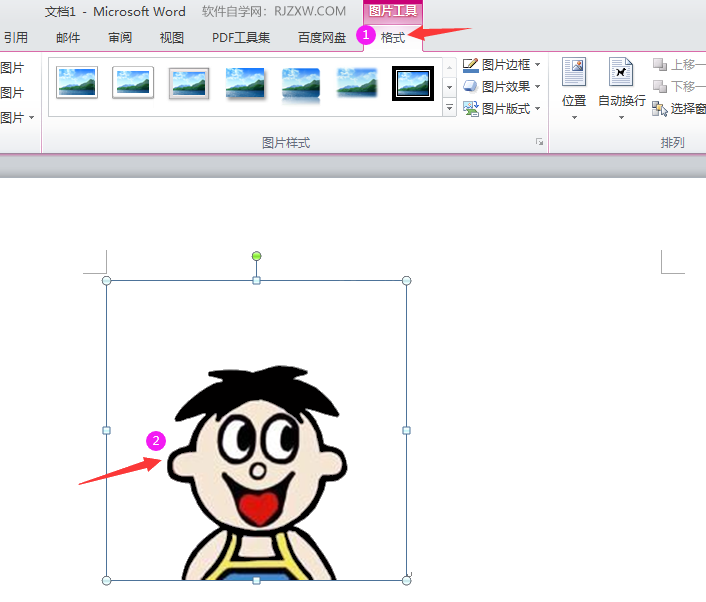Open the PDF工具集 tab
706x602 pixels.
(x=241, y=37)
